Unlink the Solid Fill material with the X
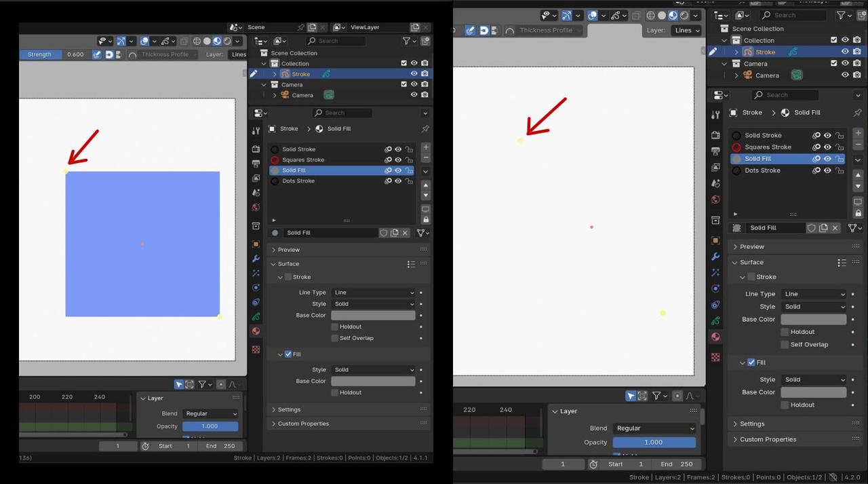Viewport: 868px width, 484px height. pos(405,232)
